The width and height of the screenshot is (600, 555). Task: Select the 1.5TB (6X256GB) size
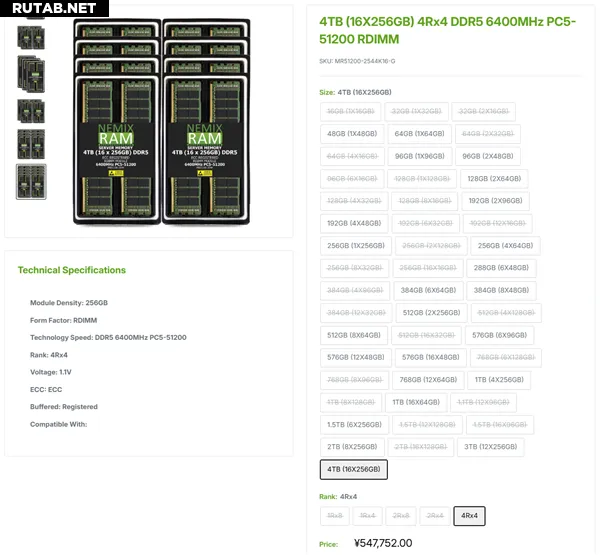[x=352, y=425]
